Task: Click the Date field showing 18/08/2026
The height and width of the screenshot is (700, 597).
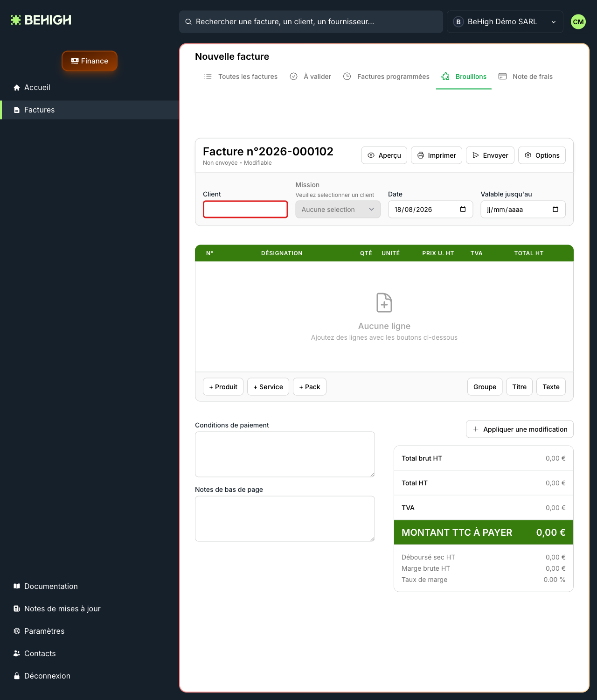Action: pyautogui.click(x=430, y=210)
